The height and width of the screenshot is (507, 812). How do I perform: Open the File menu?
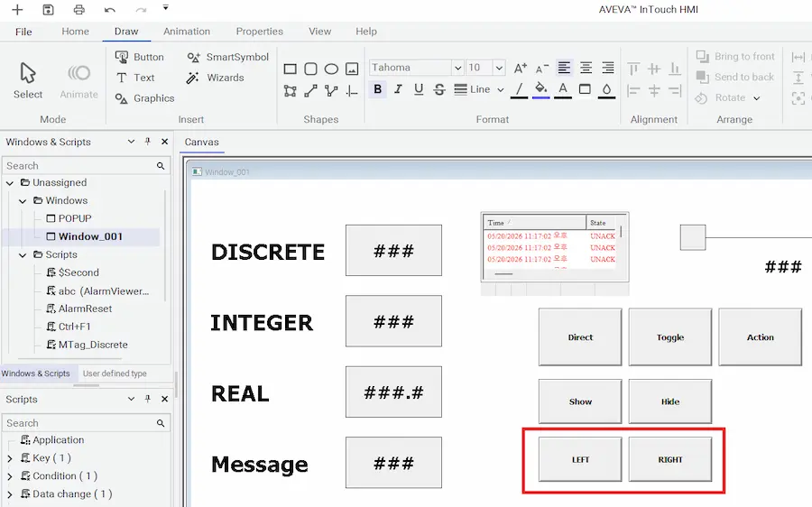click(x=23, y=32)
